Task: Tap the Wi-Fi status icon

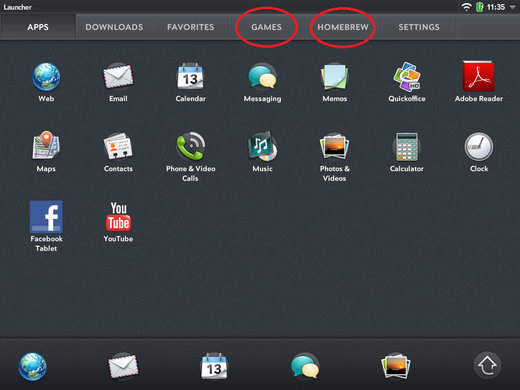Action: pyautogui.click(x=466, y=7)
